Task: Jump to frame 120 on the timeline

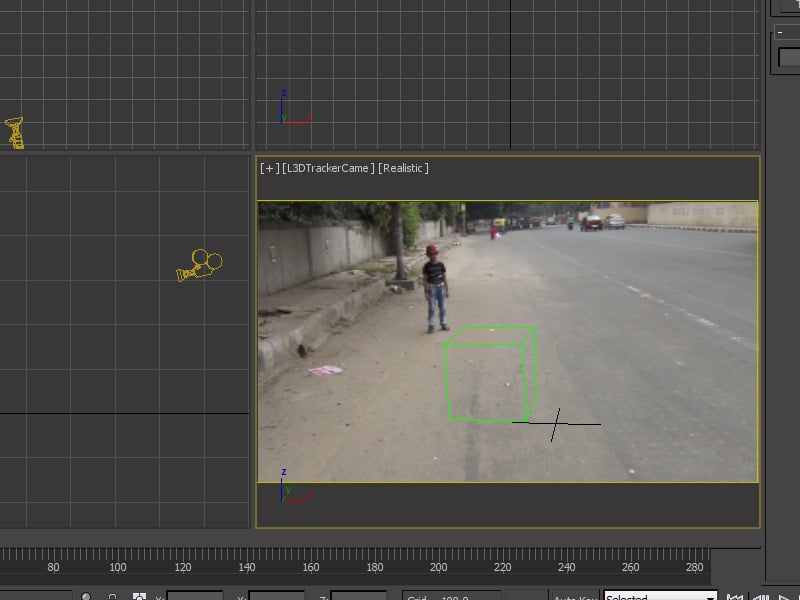Action: [182, 567]
